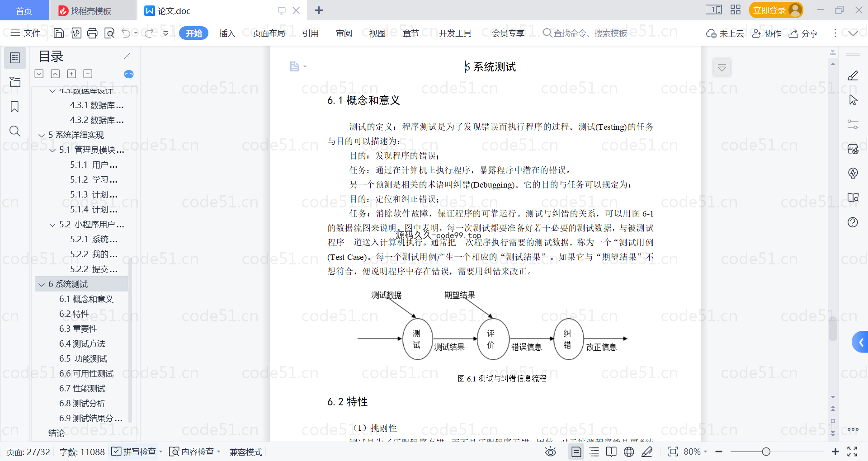Click the 未上云 cloud status button
This screenshot has height=461, width=868.
point(725,33)
